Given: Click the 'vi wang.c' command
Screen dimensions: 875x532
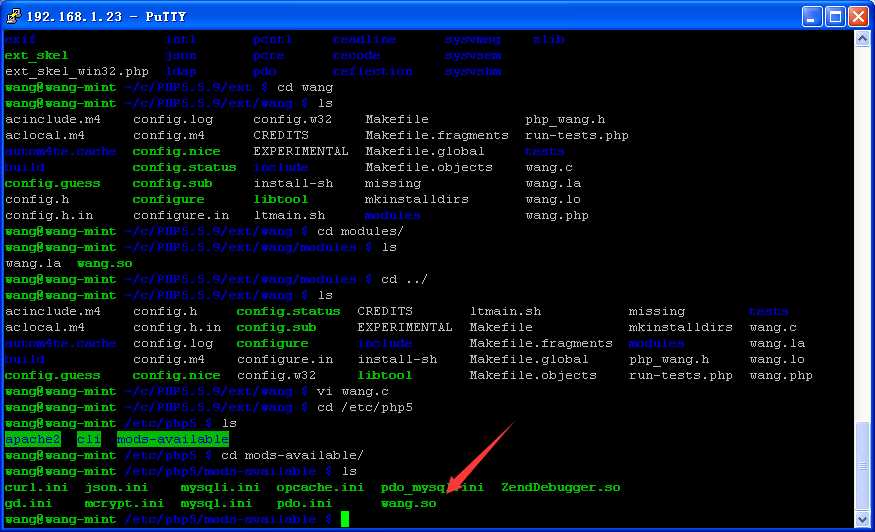Looking at the screenshot, I should [x=353, y=391].
